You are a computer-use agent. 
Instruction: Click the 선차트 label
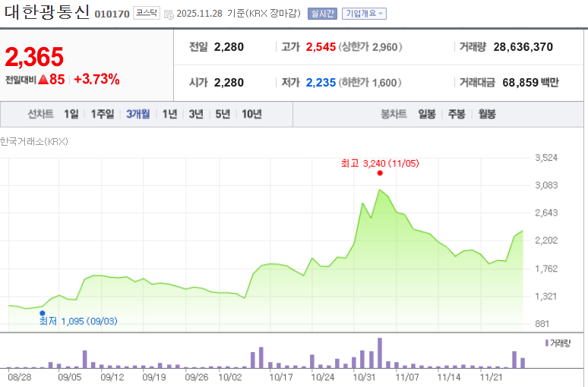(x=40, y=114)
